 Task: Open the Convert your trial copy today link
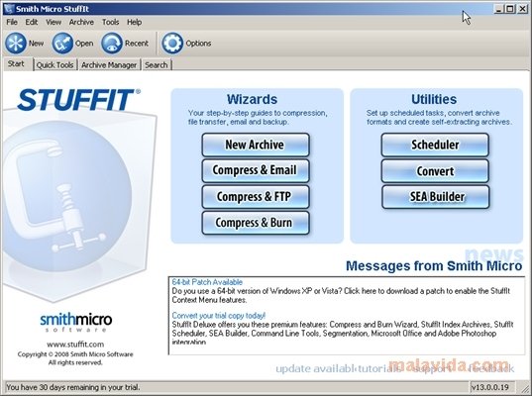[x=219, y=316]
